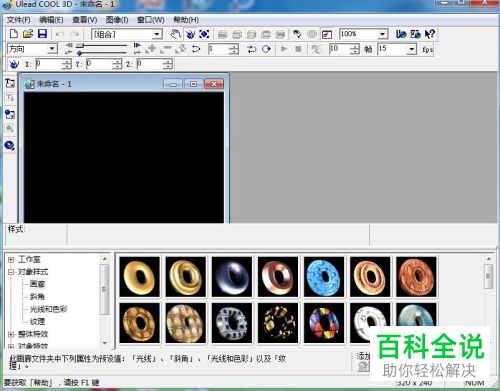Click the current frame number field
The image size is (500, 391).
point(219,49)
